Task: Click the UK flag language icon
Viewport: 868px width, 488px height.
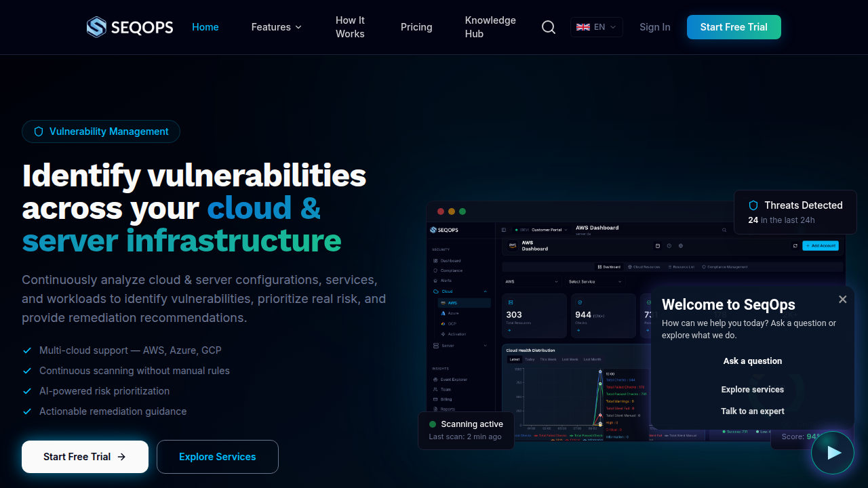Action: click(583, 27)
